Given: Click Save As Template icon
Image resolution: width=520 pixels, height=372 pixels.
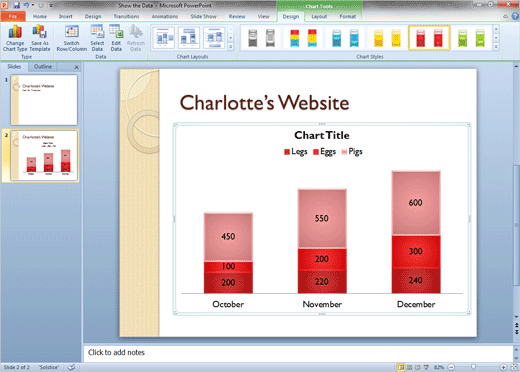Looking at the screenshot, I should click(x=40, y=38).
